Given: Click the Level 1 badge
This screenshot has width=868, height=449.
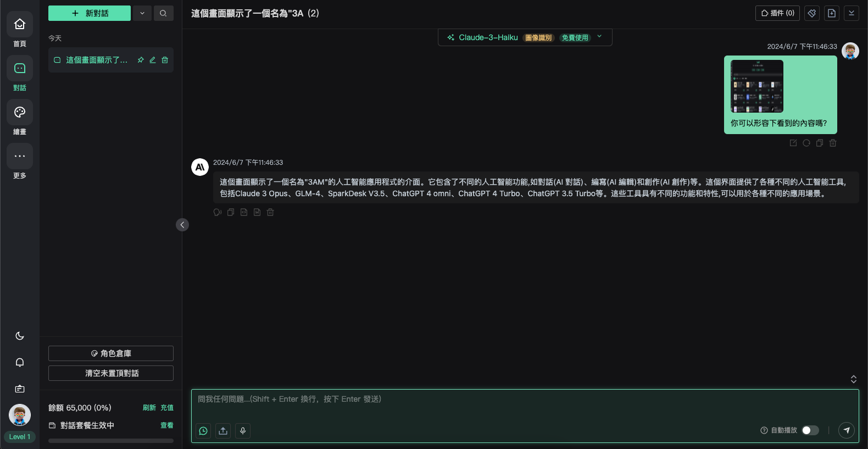Looking at the screenshot, I should coord(20,437).
